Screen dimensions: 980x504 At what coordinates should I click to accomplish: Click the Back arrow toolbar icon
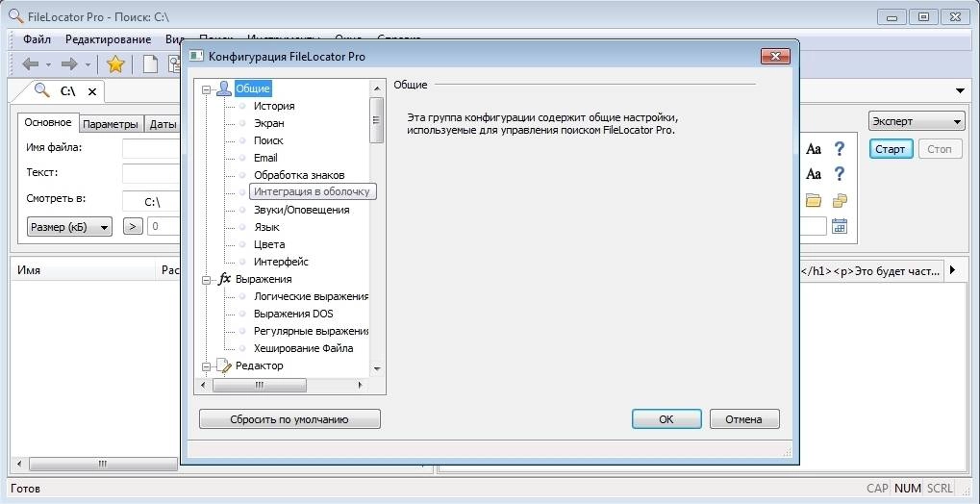tap(31, 63)
